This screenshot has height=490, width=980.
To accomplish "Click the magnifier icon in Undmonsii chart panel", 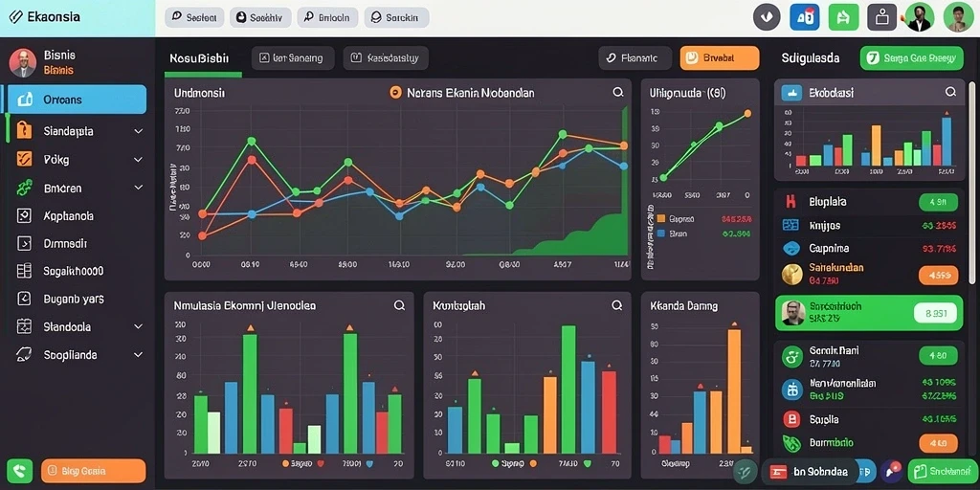I will (x=618, y=93).
